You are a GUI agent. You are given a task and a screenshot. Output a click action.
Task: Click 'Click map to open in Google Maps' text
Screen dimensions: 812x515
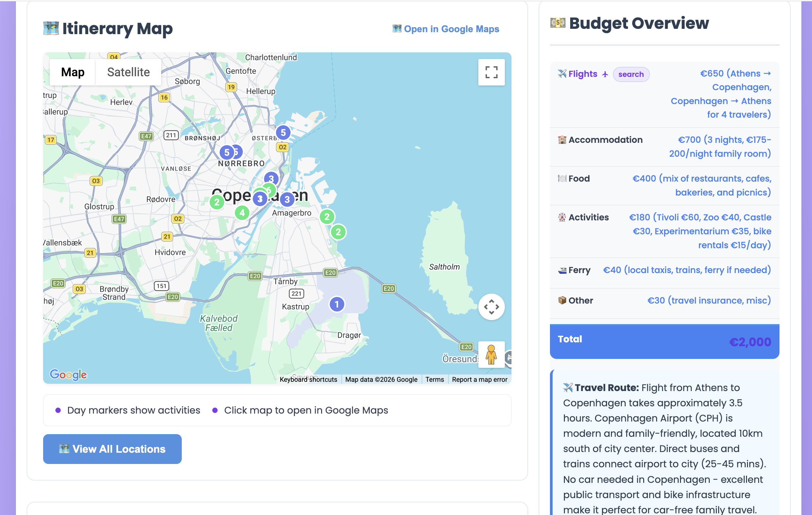pos(306,410)
